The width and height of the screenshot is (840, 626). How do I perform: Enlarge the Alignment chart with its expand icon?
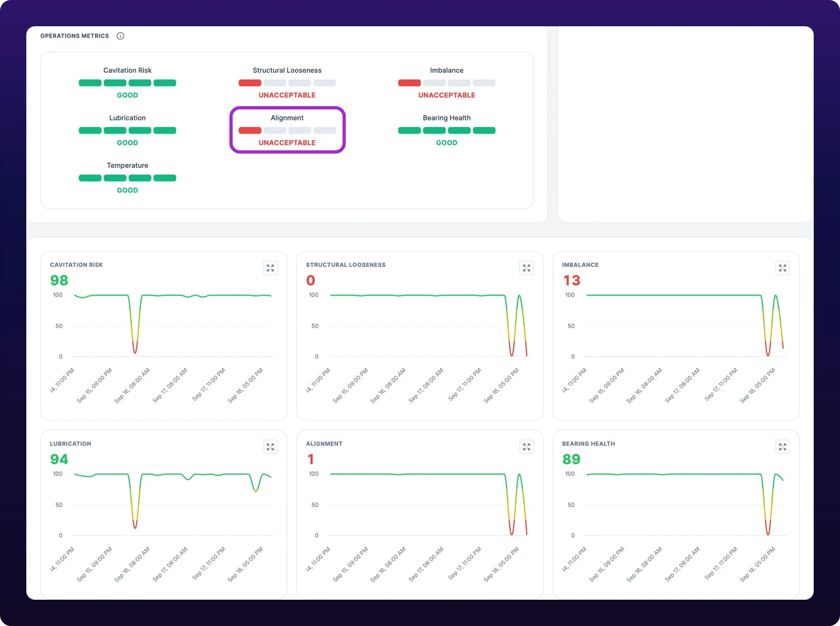tap(527, 447)
